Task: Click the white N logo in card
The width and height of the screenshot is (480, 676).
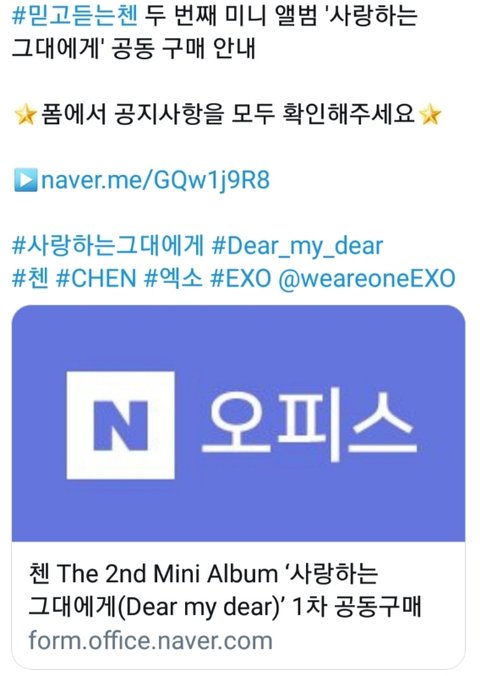Action: (x=120, y=425)
